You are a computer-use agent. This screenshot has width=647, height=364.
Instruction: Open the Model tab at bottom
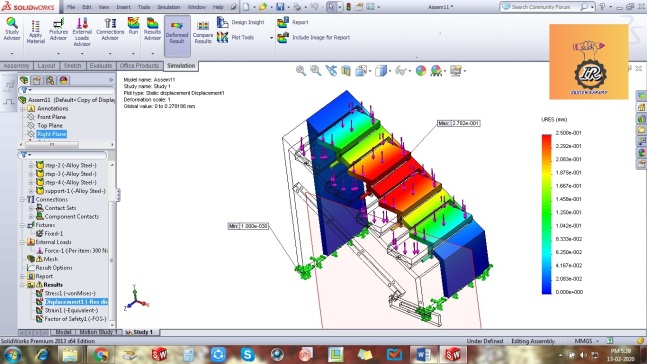pos(63,332)
